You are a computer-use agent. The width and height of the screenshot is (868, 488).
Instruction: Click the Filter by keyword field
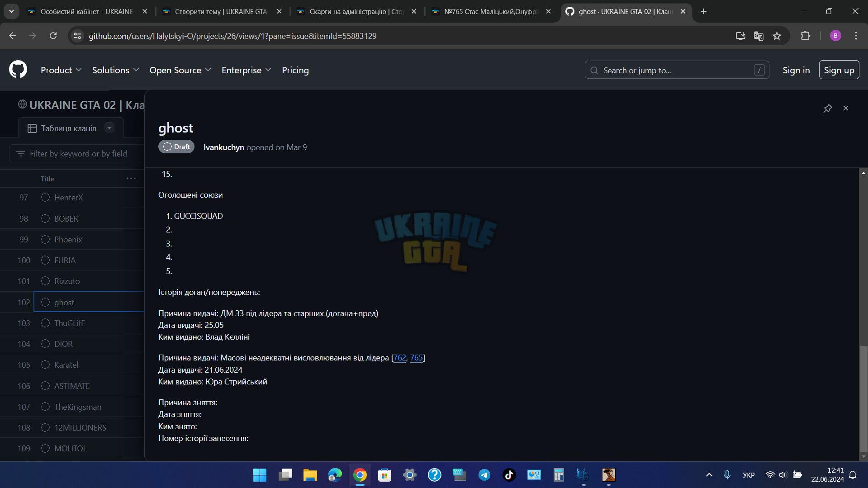[77, 154]
